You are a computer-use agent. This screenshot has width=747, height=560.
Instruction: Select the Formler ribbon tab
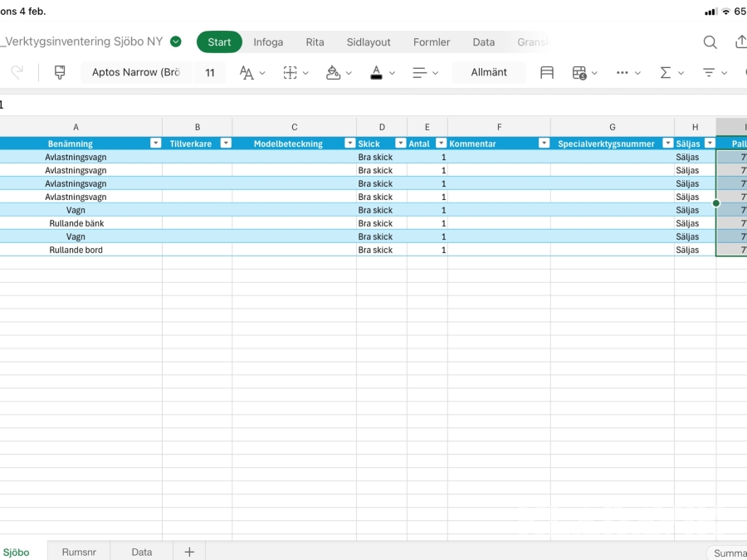[432, 42]
